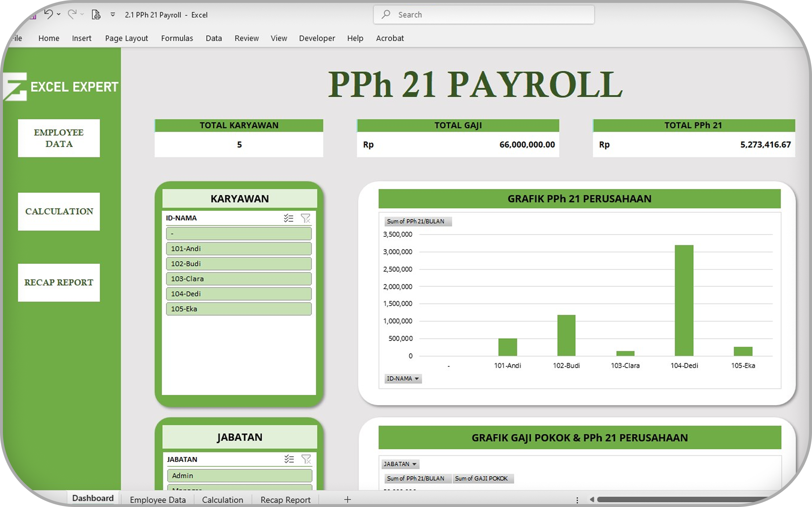This screenshot has height=507, width=812.
Task: Expand Customize Quick Access Toolbar dropdown
Action: tap(113, 15)
